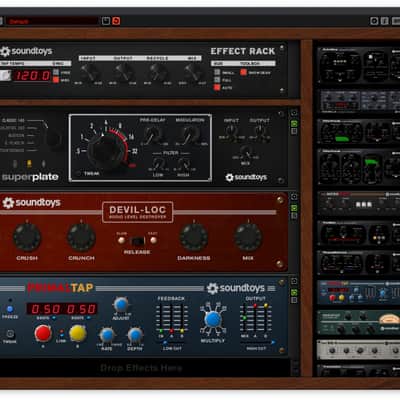Select the Small rack size option

click(217, 72)
